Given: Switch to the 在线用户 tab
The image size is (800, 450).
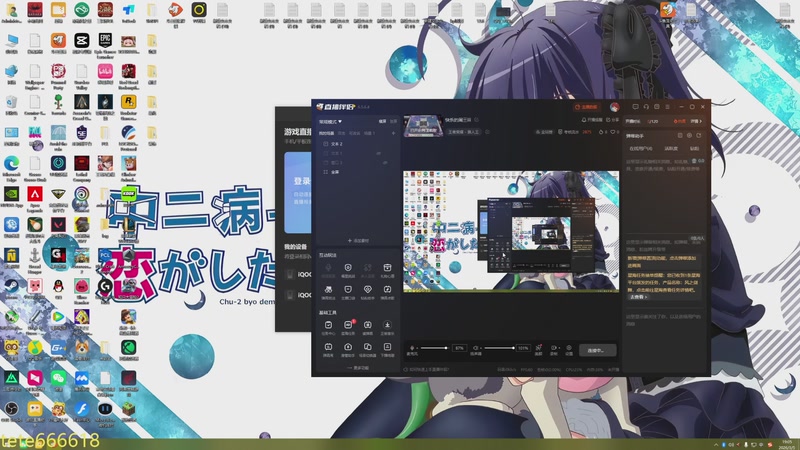Looking at the screenshot, I should pos(641,148).
